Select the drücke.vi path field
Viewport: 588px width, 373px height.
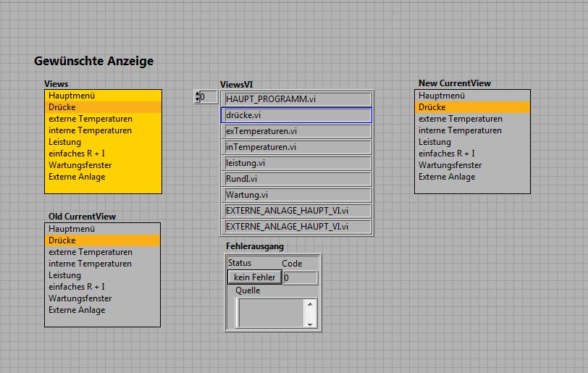pos(297,115)
